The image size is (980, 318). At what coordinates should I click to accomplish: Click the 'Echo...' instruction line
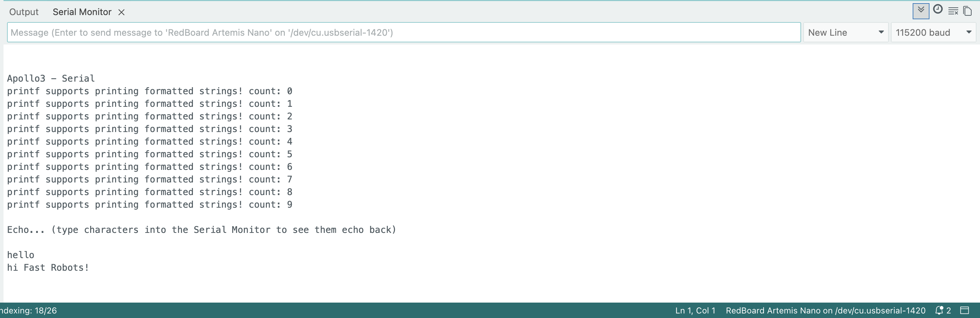pyautogui.click(x=201, y=230)
